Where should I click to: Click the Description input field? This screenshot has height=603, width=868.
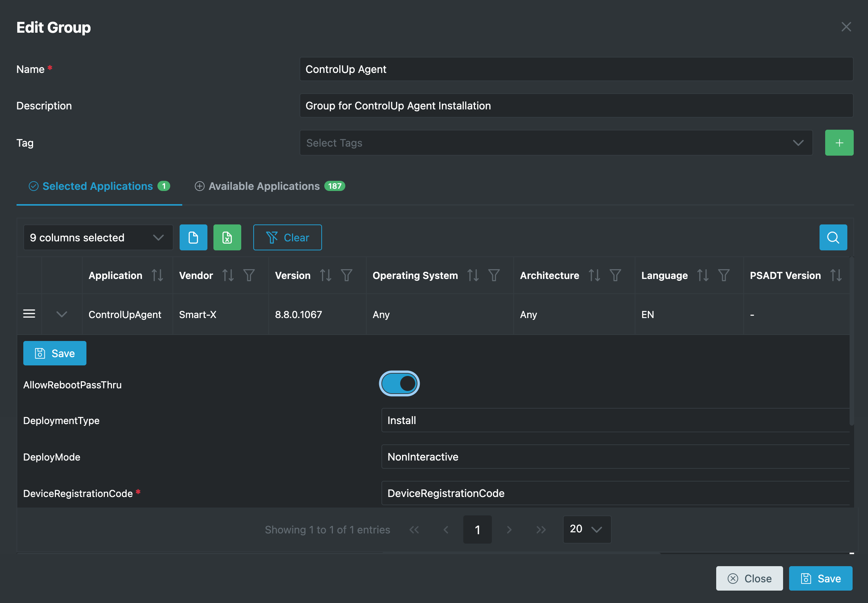click(x=576, y=105)
